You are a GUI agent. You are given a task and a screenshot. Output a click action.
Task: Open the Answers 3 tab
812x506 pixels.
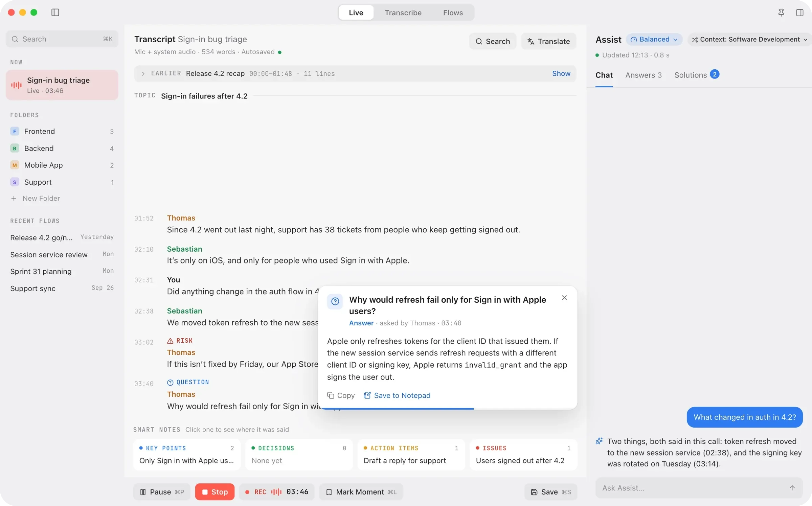(x=643, y=75)
